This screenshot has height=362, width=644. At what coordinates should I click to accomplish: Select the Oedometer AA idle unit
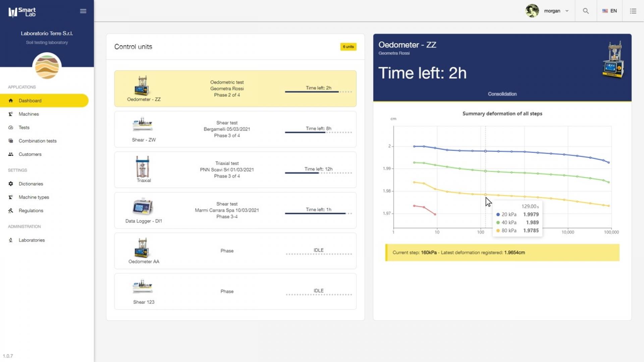coord(235,251)
